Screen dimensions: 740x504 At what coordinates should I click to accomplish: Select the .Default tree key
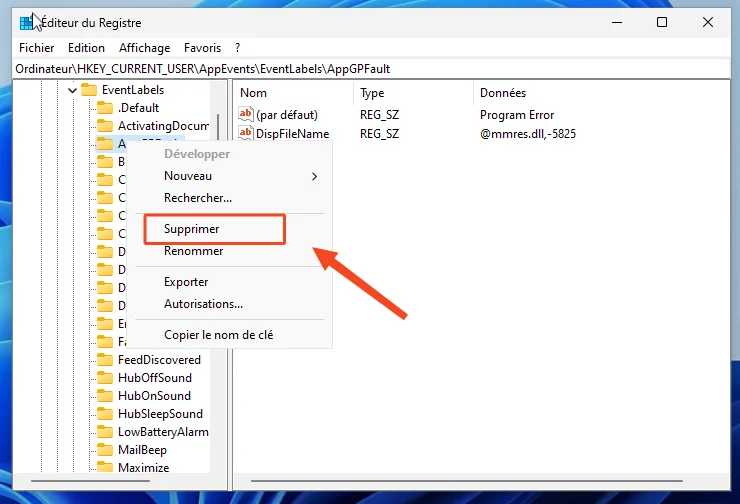pyautogui.click(x=138, y=108)
